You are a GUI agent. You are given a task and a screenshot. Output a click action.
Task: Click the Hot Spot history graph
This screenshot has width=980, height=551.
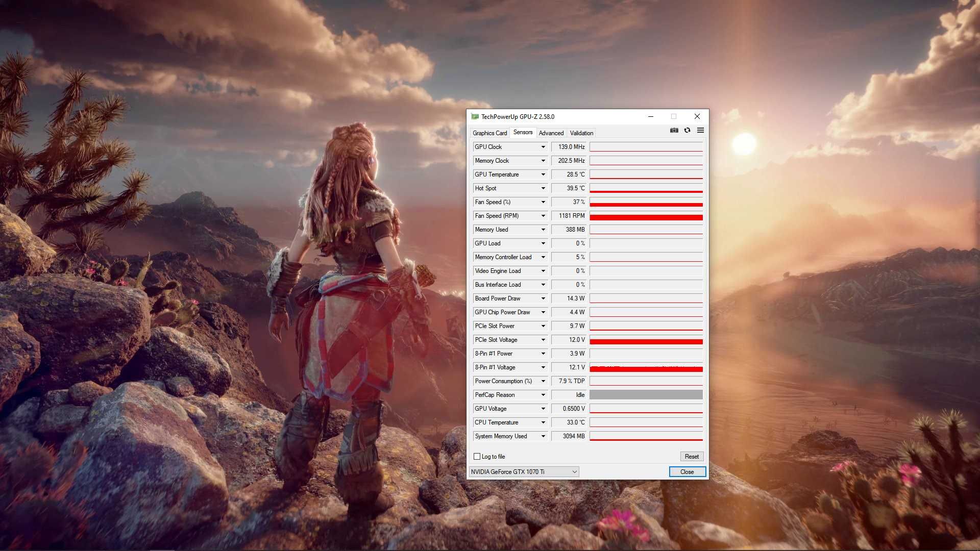click(x=646, y=188)
